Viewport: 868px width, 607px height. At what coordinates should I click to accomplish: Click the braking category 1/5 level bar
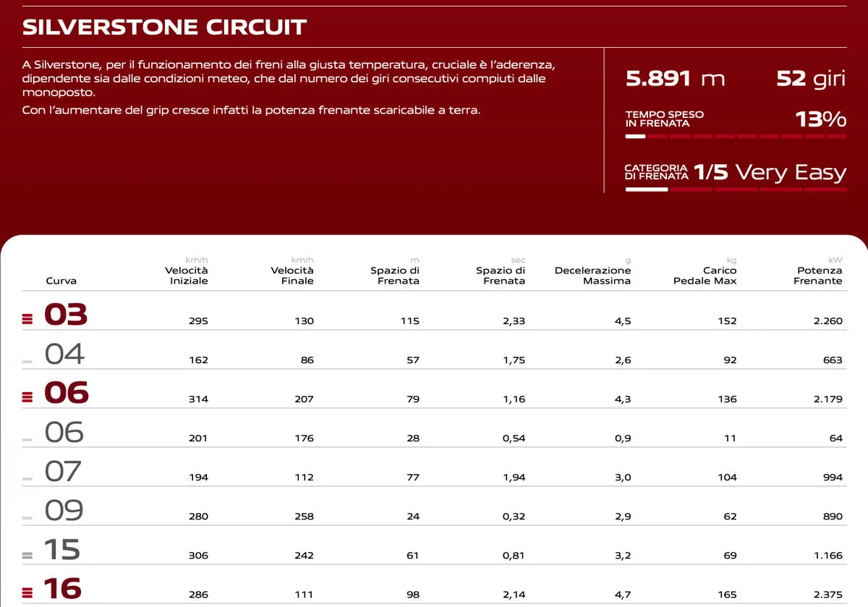click(735, 190)
